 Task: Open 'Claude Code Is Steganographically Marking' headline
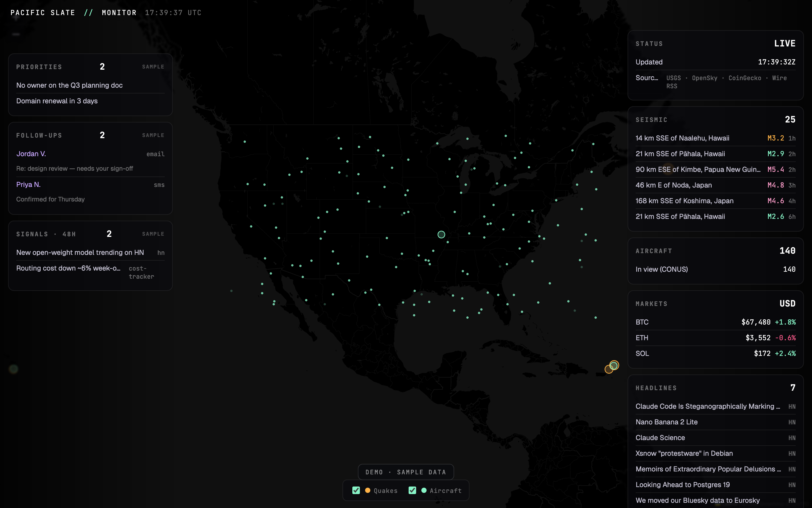click(715, 406)
